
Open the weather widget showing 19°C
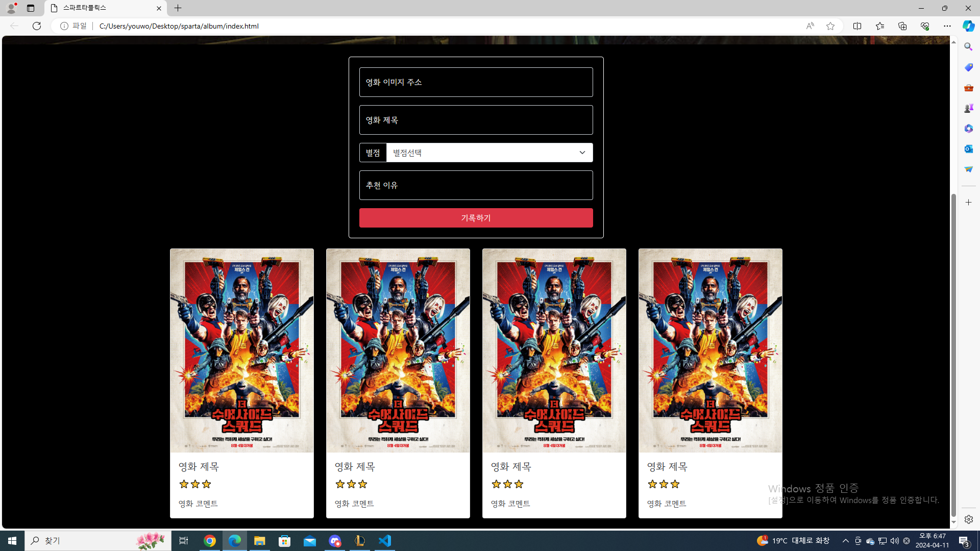tap(793, 541)
